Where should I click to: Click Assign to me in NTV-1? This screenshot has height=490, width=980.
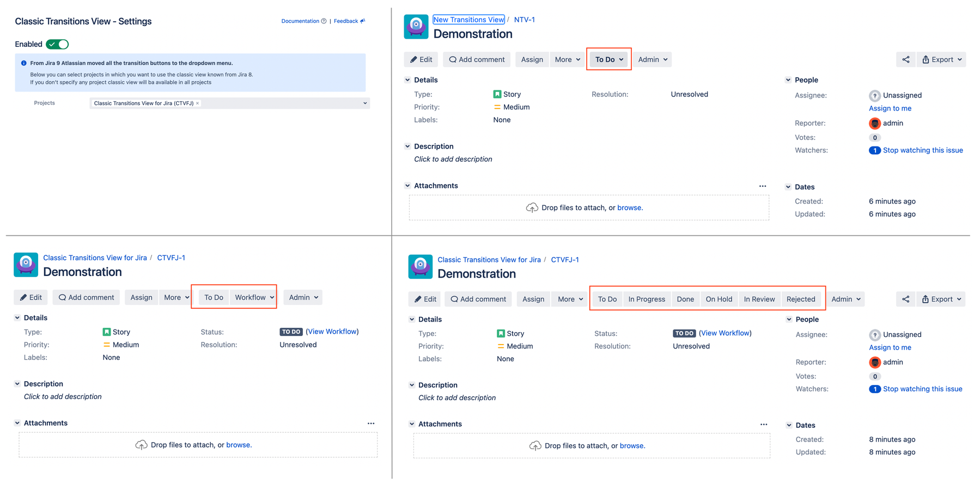[x=890, y=108]
